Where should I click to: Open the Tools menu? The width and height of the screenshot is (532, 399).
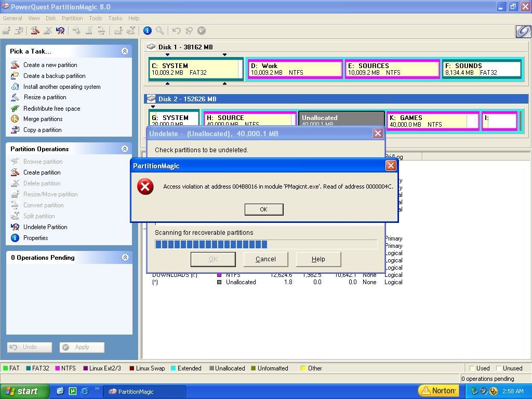[x=96, y=18]
